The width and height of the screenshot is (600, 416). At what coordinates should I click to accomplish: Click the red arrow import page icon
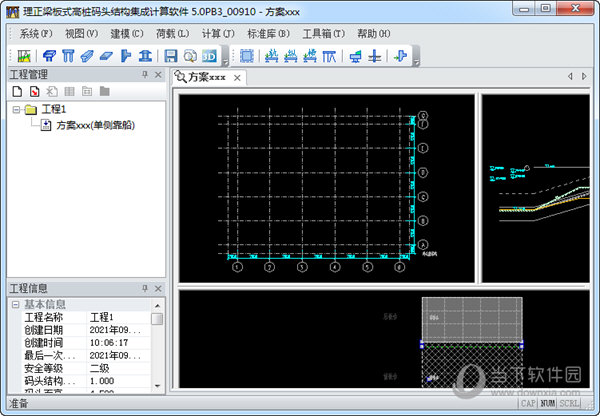click(x=34, y=91)
